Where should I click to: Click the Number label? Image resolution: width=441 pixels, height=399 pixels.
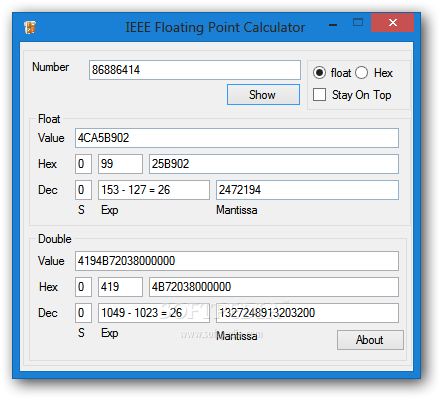(x=50, y=67)
